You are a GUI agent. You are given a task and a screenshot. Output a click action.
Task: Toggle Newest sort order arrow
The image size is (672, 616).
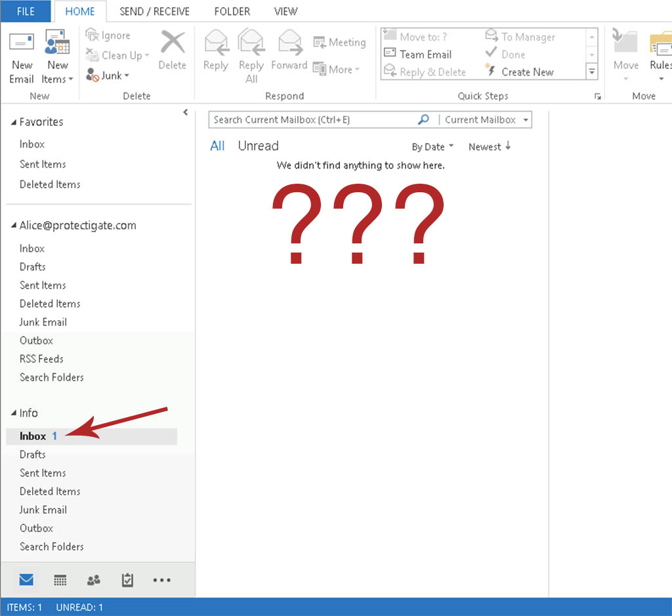(508, 146)
